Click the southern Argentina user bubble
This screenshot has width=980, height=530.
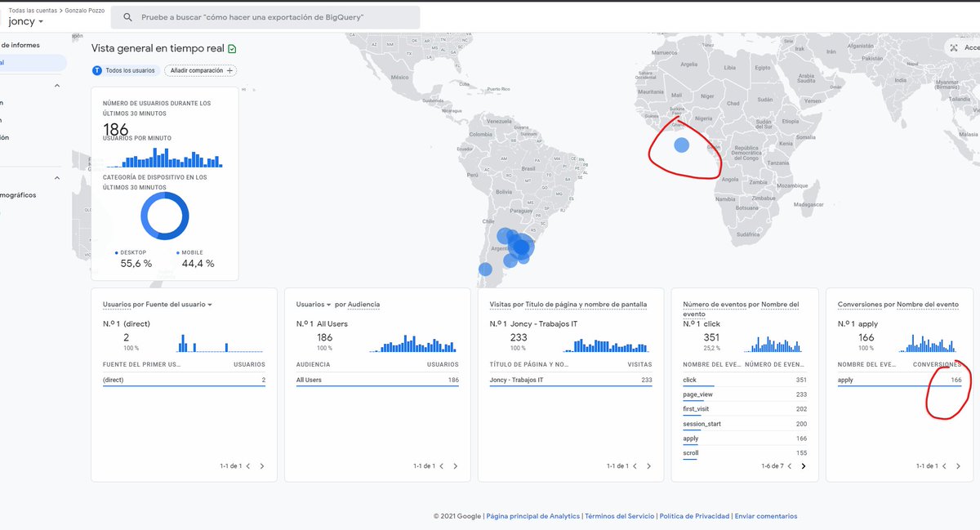click(x=485, y=269)
